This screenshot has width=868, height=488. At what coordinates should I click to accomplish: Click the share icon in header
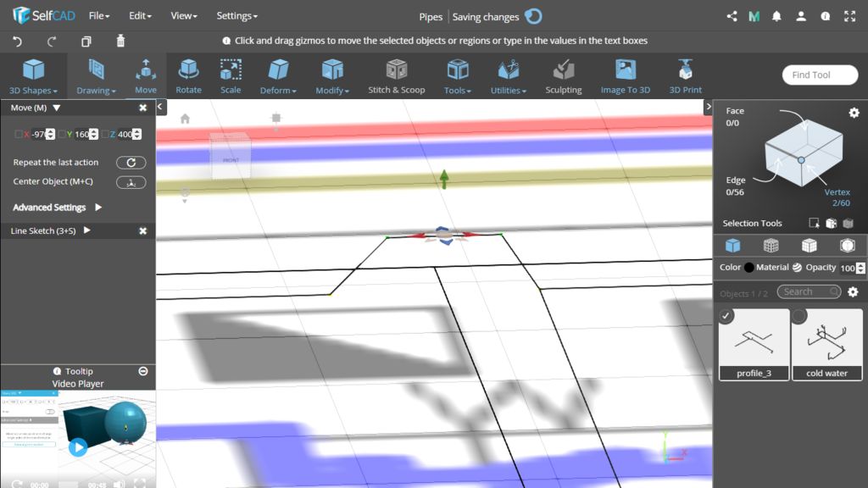coord(732,16)
